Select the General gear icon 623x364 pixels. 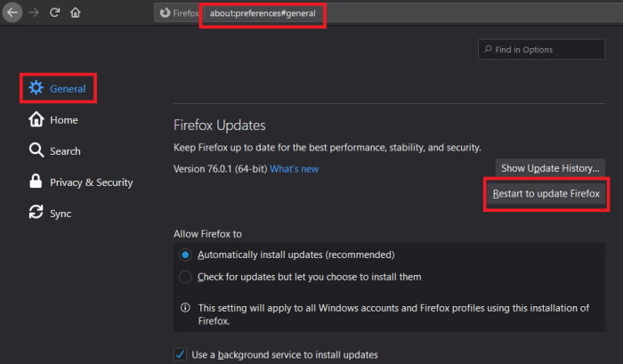[36, 88]
